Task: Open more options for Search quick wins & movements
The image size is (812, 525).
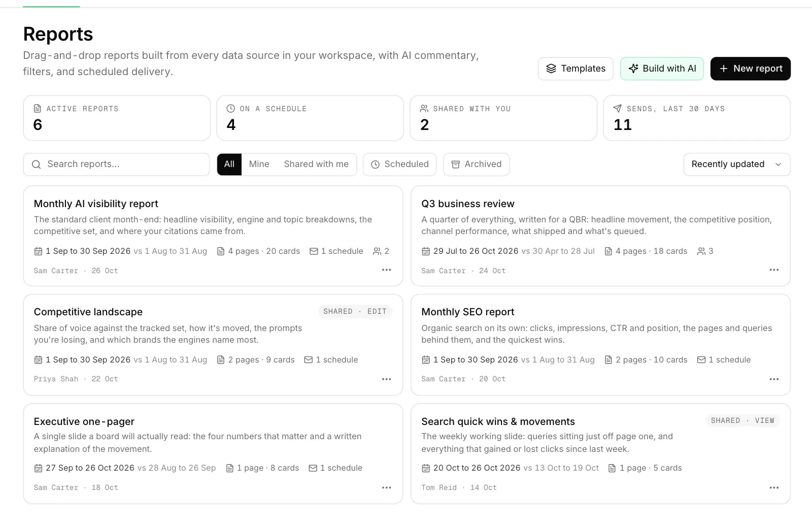Action: point(774,488)
